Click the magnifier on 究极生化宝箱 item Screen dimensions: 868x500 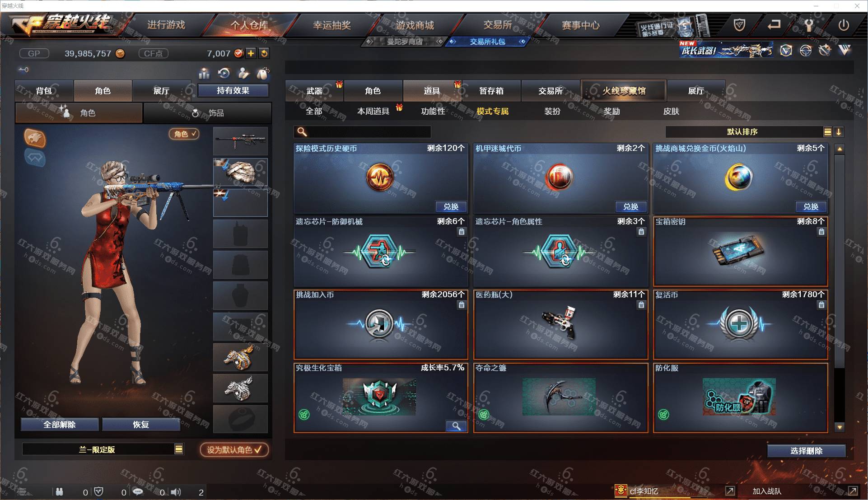pos(456,426)
